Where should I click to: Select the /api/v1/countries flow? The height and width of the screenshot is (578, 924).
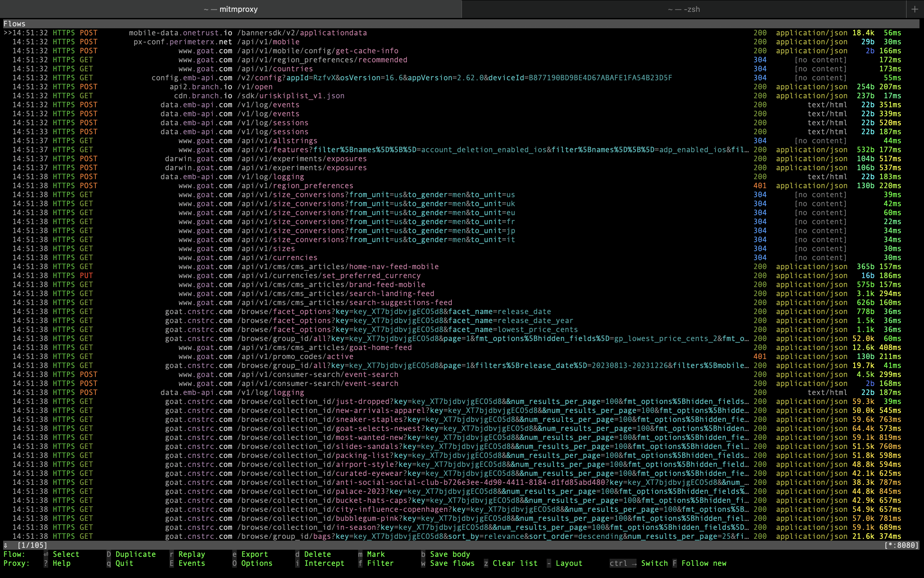click(461, 69)
